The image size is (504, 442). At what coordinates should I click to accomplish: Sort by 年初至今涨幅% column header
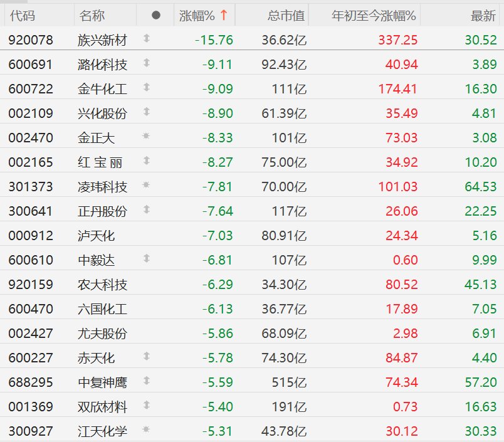pyautogui.click(x=374, y=16)
